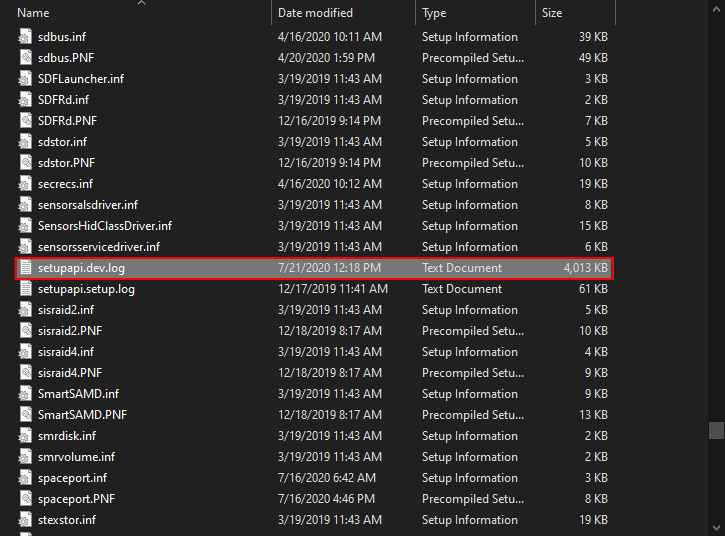Select the file name secrecs.inf
Viewport: 725px width, 536px height.
tap(65, 184)
